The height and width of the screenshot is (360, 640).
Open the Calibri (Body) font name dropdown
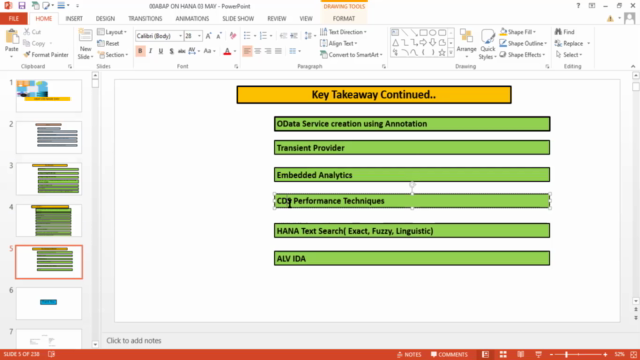(x=180, y=36)
